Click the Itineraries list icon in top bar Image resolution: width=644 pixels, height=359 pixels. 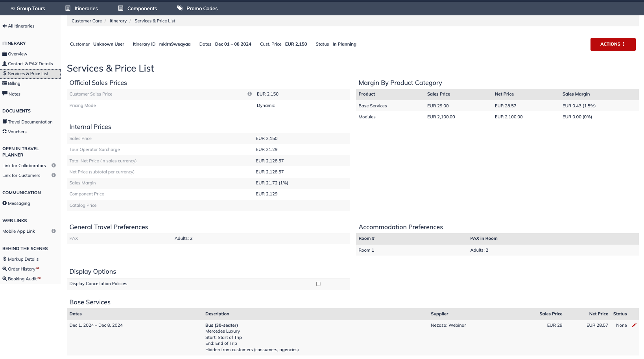click(68, 8)
